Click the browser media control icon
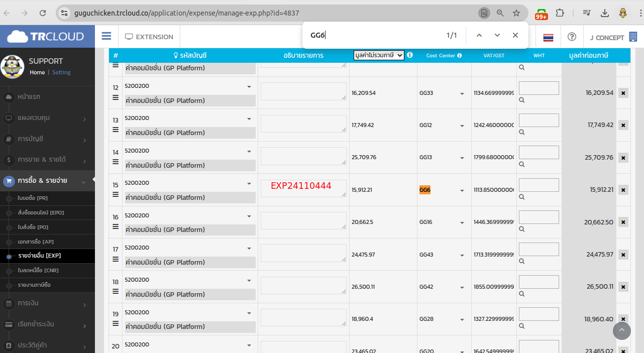This screenshot has width=644, height=353. click(587, 13)
